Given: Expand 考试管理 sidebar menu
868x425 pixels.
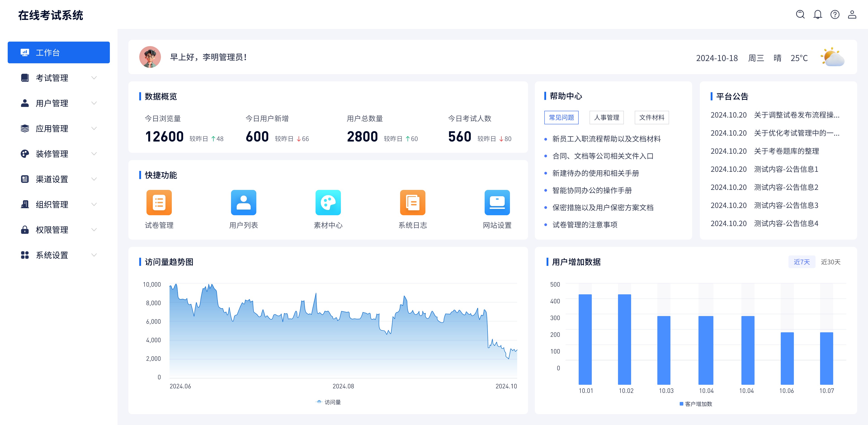Looking at the screenshot, I should [x=52, y=78].
